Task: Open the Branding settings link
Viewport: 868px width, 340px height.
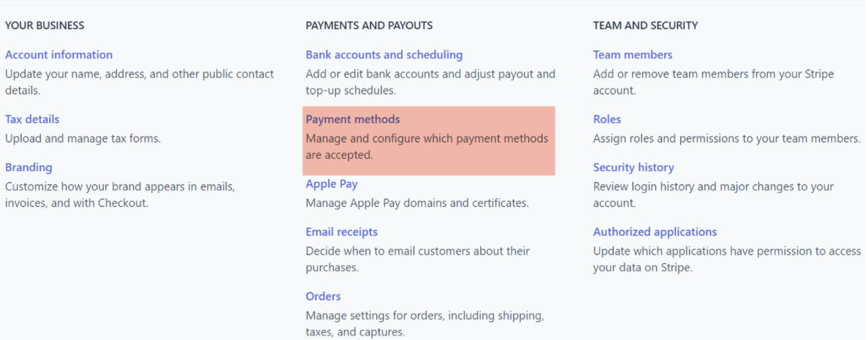Action: [x=28, y=167]
